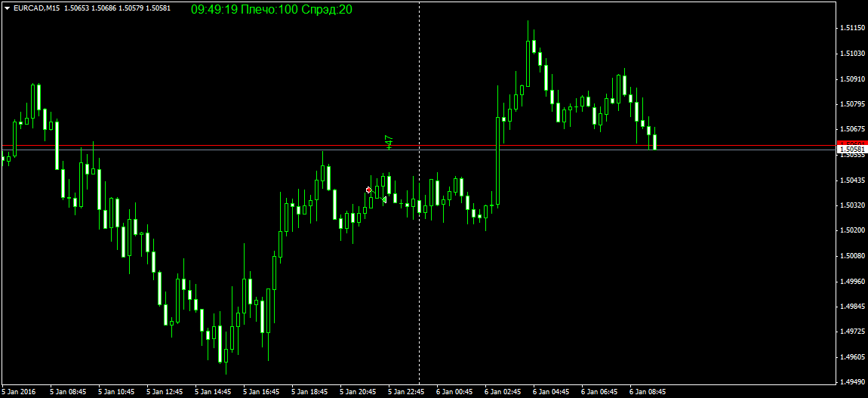Click the 1.49490 price scale label
The width and height of the screenshot is (868, 398).
(852, 382)
